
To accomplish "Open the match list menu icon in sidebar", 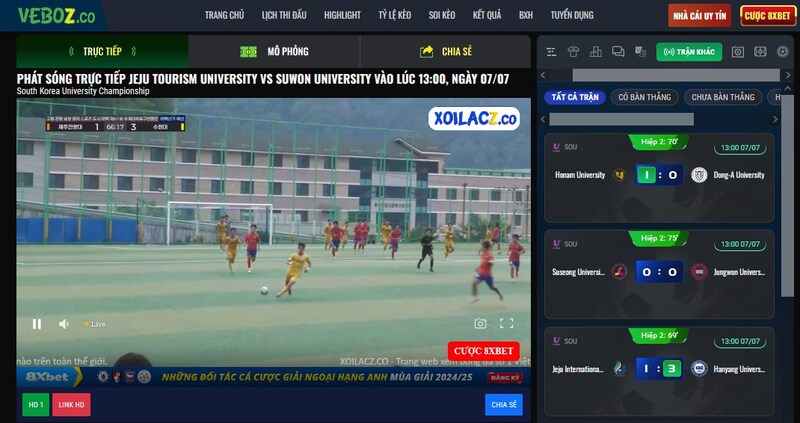I will [551, 52].
